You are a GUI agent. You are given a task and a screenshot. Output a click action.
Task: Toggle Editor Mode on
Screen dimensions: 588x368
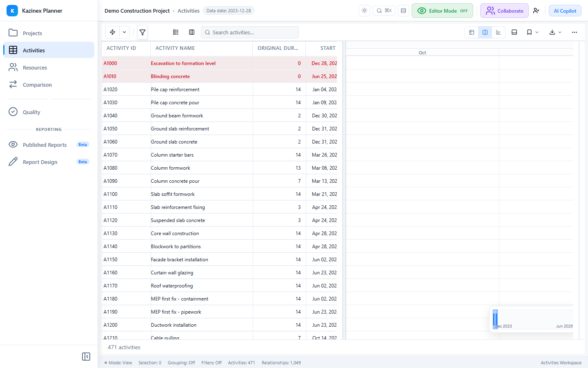click(442, 11)
